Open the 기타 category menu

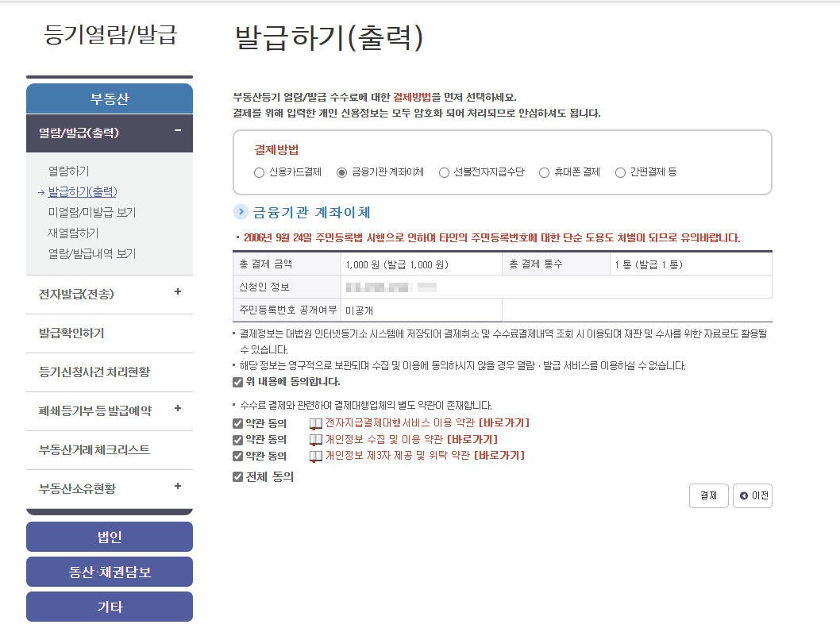click(x=109, y=607)
